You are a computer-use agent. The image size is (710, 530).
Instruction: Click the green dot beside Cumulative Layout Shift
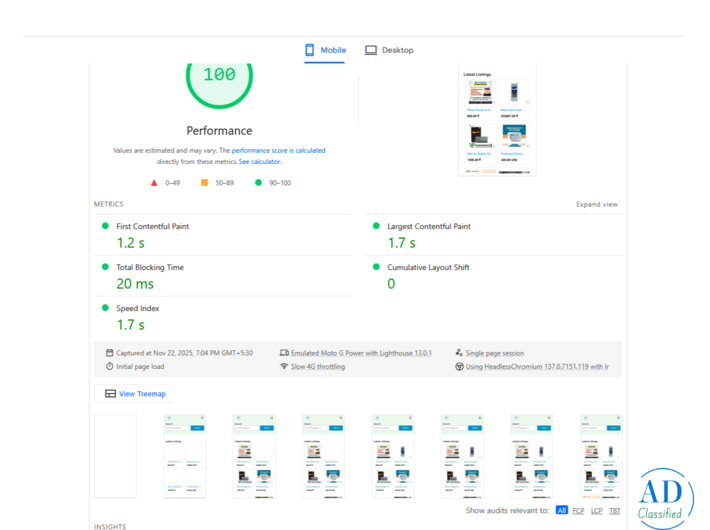pos(376,267)
